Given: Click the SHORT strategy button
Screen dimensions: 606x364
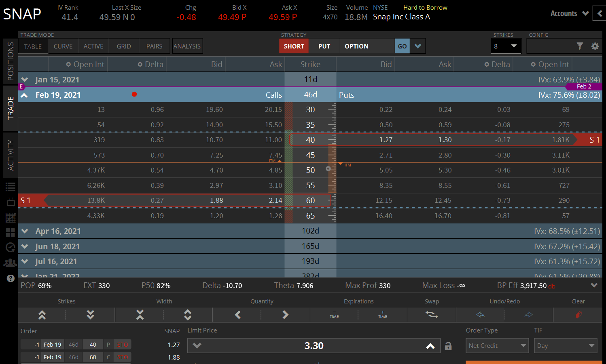Looking at the screenshot, I should tap(294, 46).
